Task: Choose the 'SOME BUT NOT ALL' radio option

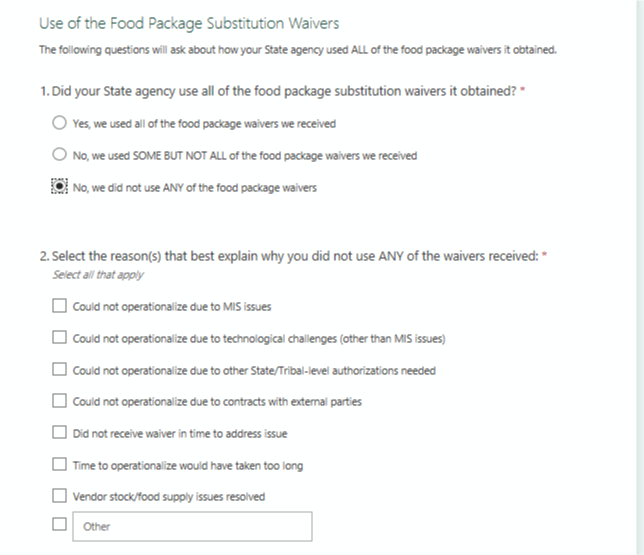Action: tap(59, 155)
